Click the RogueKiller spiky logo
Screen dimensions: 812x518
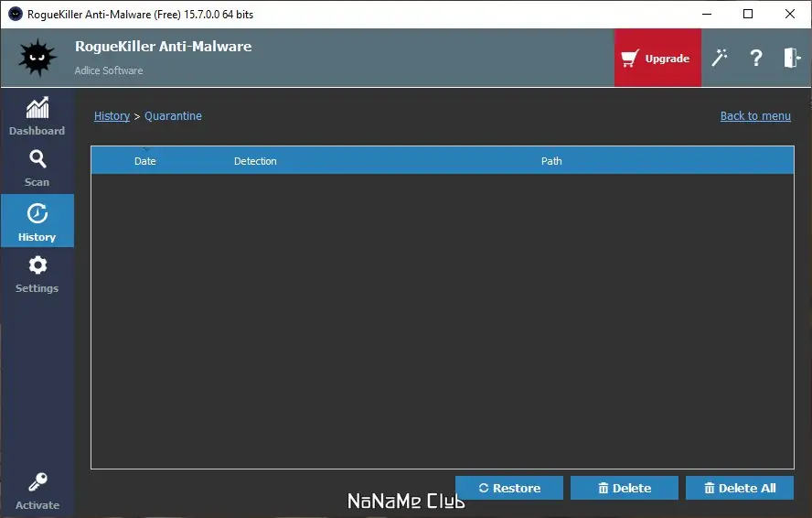pos(37,58)
